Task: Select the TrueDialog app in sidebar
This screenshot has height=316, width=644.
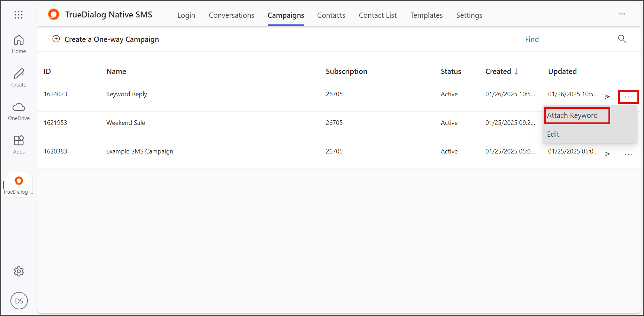Action: point(19,185)
